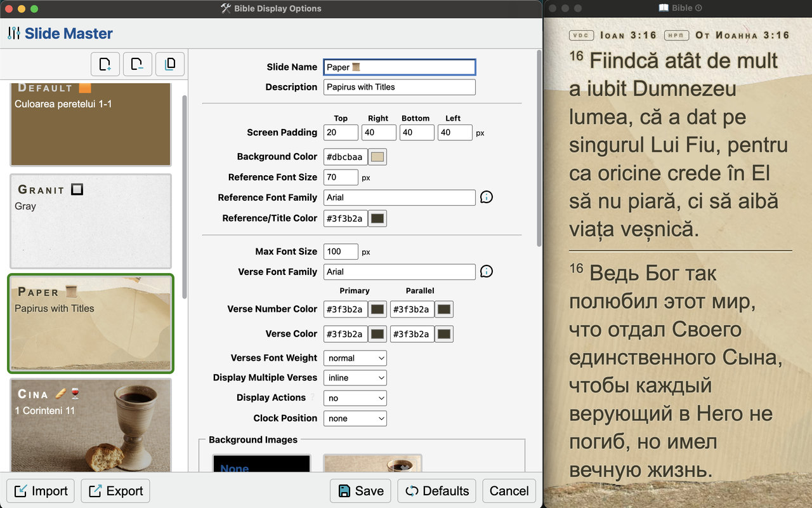The width and height of the screenshot is (812, 508).
Task: Open Verse Font Family info tooltip icon
Action: tap(487, 272)
